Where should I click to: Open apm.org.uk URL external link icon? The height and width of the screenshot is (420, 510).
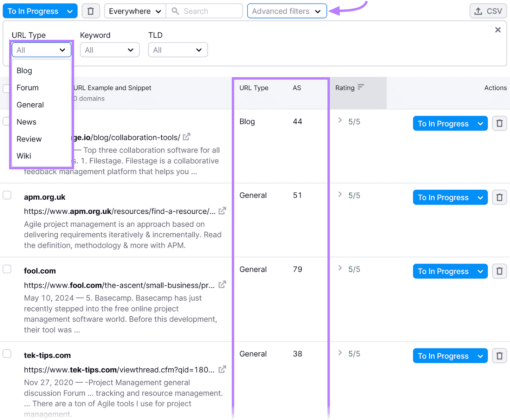[x=222, y=211]
